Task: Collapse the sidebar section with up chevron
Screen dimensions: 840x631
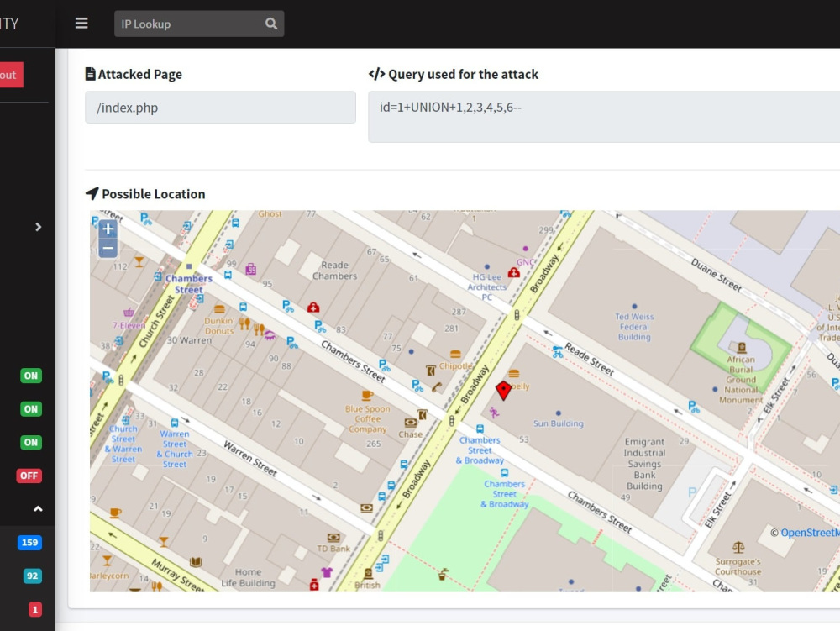Action: [38, 508]
